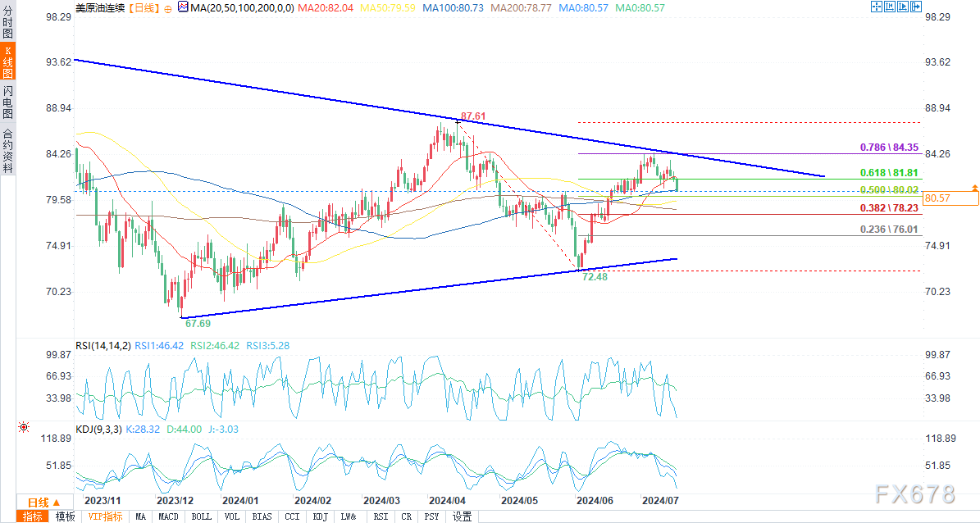The width and height of the screenshot is (980, 523).
Task: Switch to 分时图 sidebar tab
Action: [7, 22]
